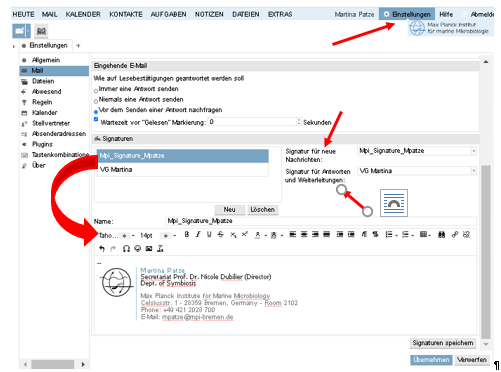
Task: Insert an image into the signature
Action: point(149,248)
